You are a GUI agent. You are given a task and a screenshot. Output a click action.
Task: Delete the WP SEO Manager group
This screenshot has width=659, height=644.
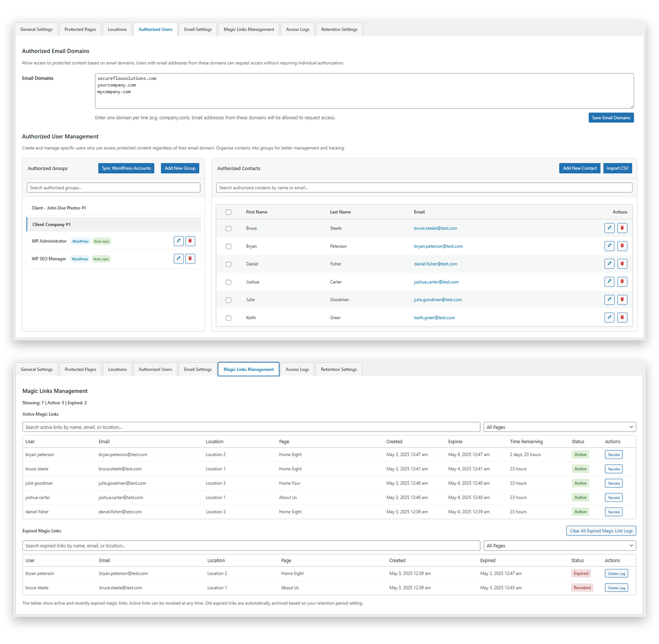tap(190, 258)
